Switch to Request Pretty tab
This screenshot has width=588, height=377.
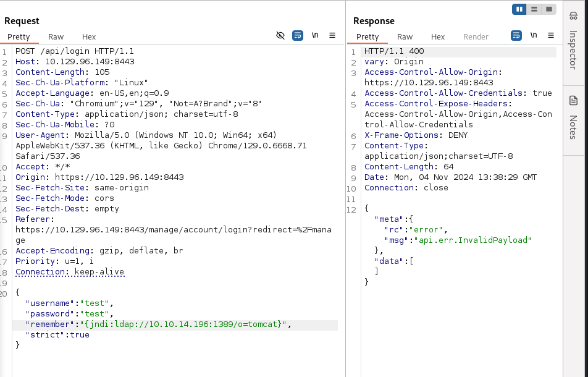pyautogui.click(x=19, y=36)
